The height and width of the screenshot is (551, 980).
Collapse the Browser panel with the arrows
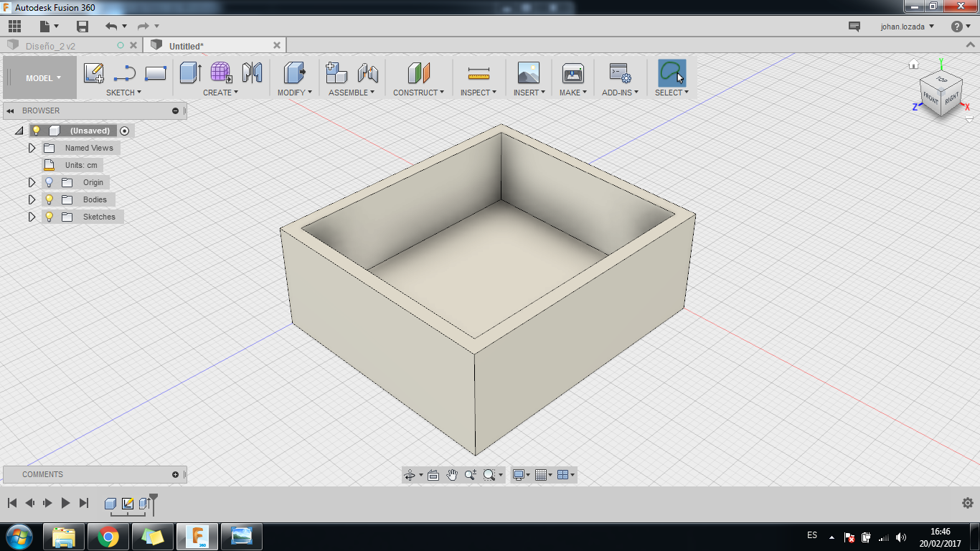pos(10,111)
